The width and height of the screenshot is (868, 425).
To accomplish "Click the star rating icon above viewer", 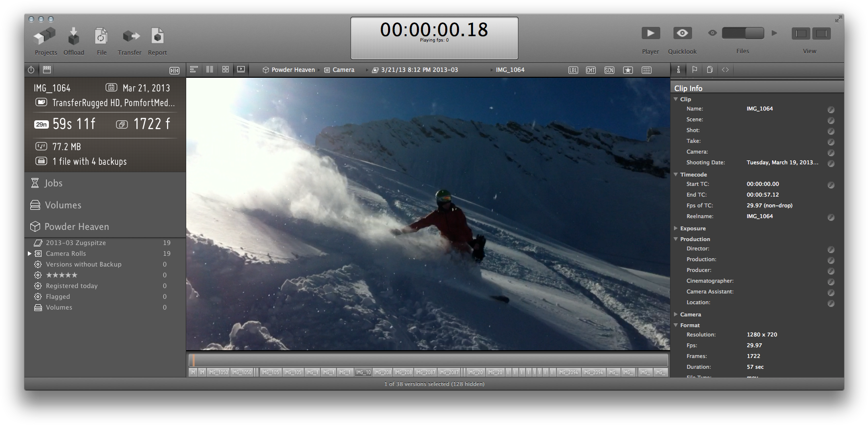I will (628, 70).
